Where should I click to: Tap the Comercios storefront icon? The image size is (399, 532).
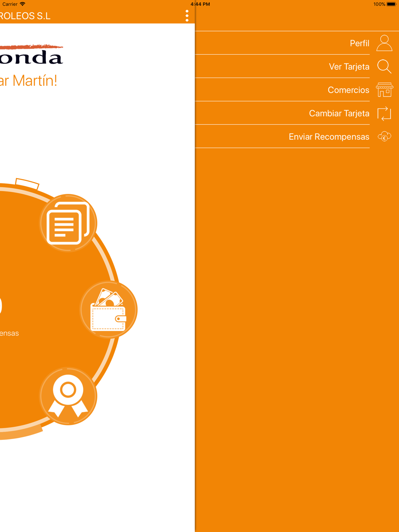384,90
